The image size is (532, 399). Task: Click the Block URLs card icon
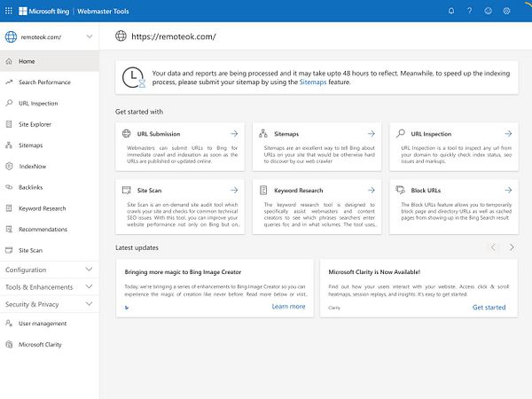(x=401, y=190)
